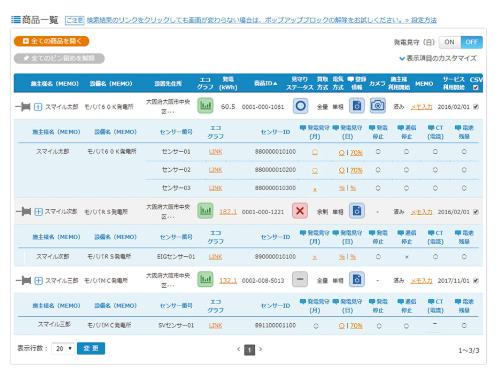The height and width of the screenshot is (376, 499).
Task: Click the red X status icon for 0001-000-1221
Action: click(300, 211)
